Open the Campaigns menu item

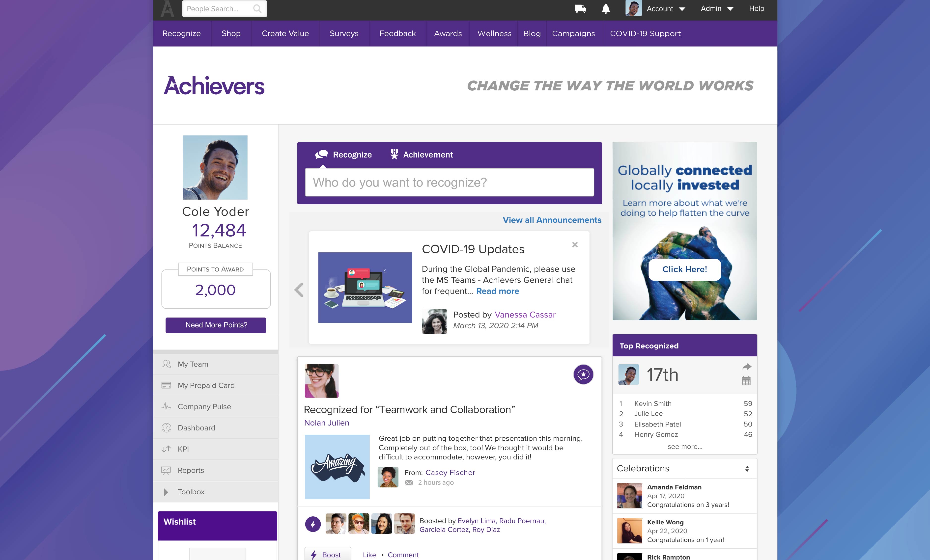tap(573, 33)
